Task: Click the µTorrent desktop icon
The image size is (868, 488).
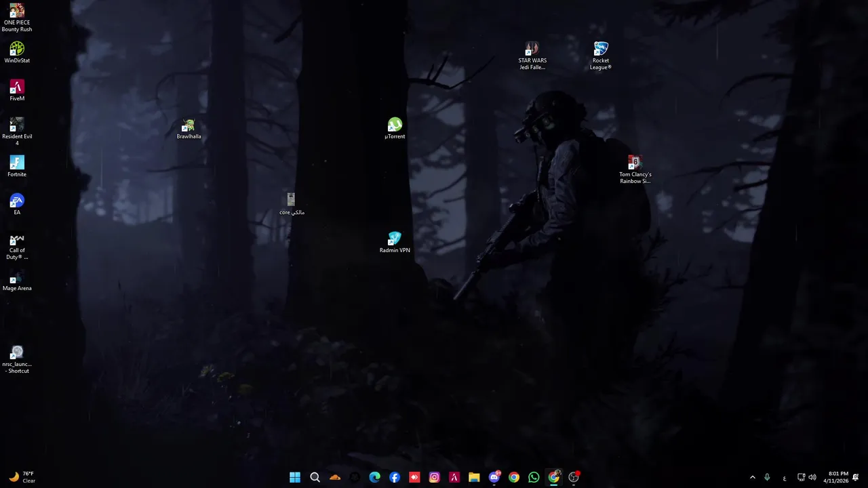Action: pyautogui.click(x=395, y=128)
